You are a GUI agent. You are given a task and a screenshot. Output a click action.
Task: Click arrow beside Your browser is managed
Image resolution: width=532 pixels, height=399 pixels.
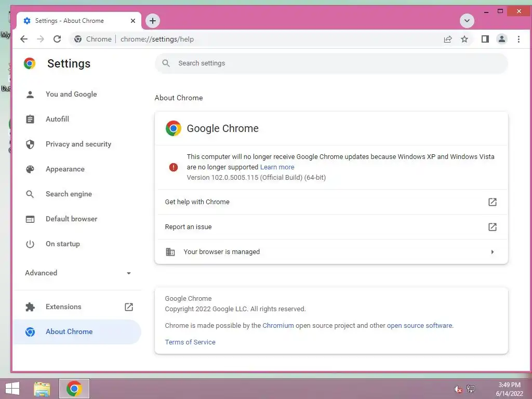(x=493, y=252)
